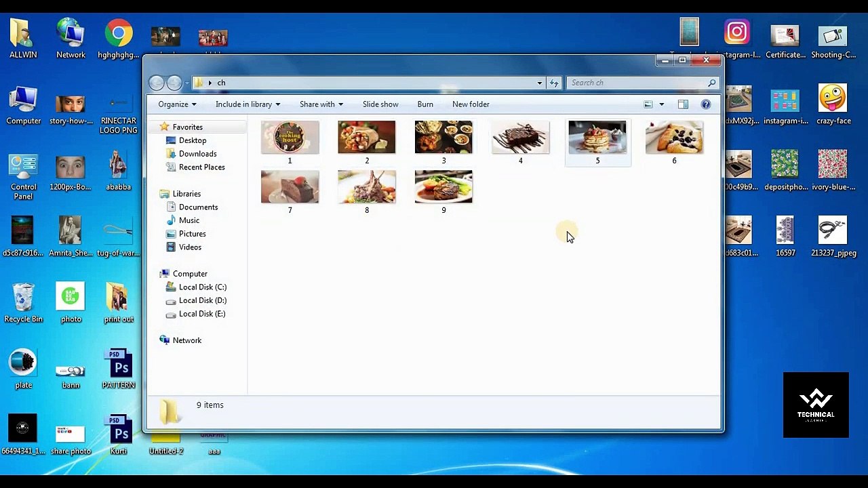868x488 pixels.
Task: Select the PATTERN Photoshop file icon
Action: pyautogui.click(x=119, y=369)
